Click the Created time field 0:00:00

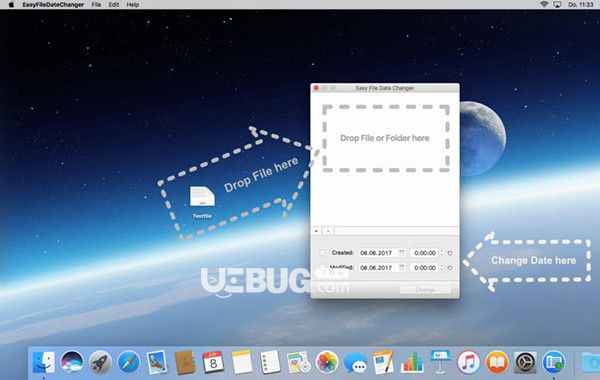coord(424,253)
